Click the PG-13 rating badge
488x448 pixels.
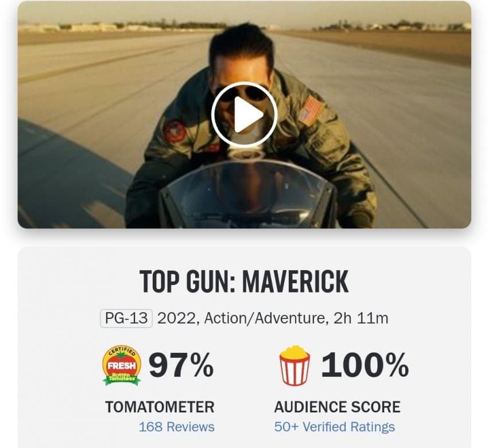126,318
